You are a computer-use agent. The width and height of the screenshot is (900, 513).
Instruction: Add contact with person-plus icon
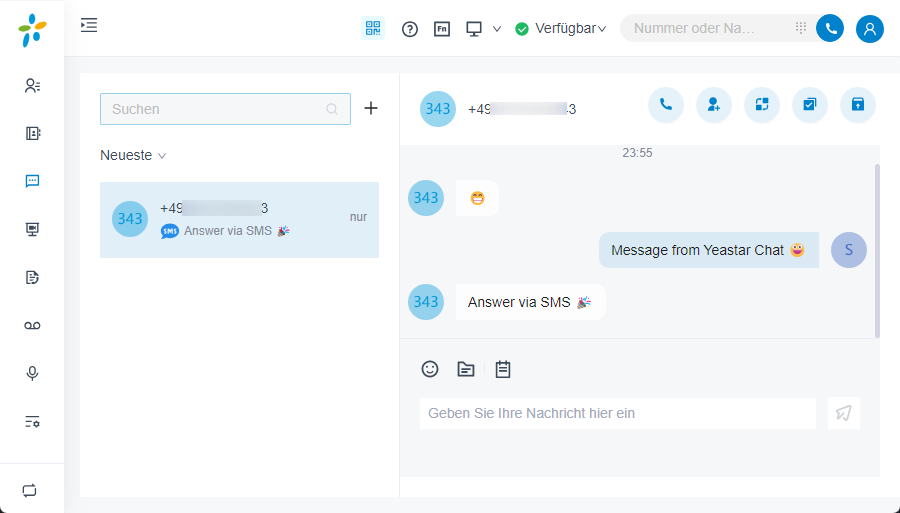pos(713,105)
